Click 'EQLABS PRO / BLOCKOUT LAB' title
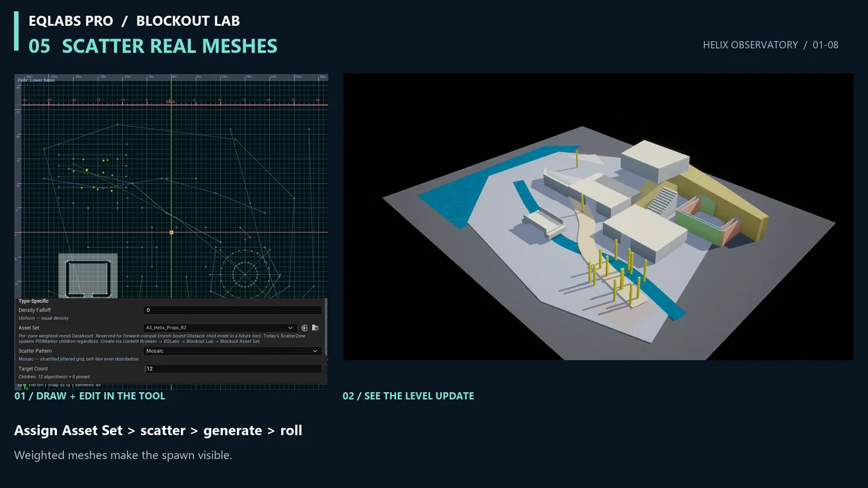 134,20
